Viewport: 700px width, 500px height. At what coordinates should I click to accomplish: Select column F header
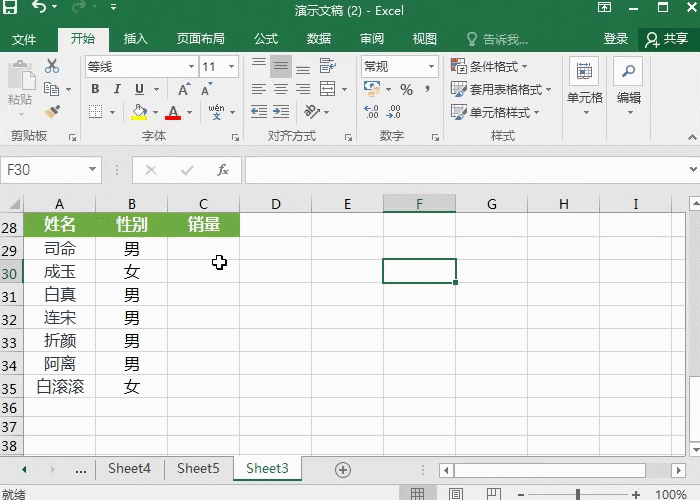[x=419, y=204]
